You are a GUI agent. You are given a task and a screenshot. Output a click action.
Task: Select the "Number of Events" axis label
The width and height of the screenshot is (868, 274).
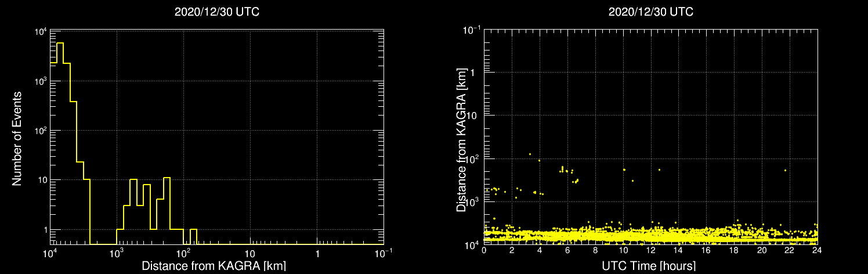pyautogui.click(x=17, y=138)
